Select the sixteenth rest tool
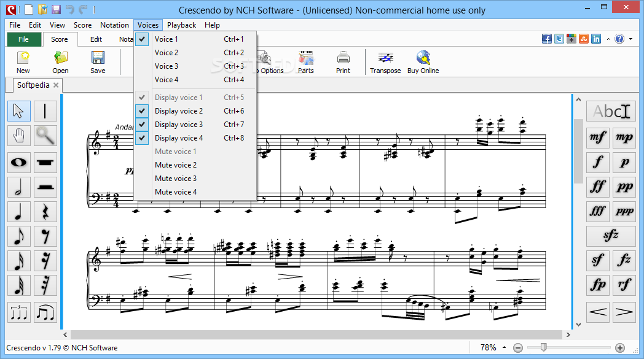The height and width of the screenshot is (359, 644). 45,261
